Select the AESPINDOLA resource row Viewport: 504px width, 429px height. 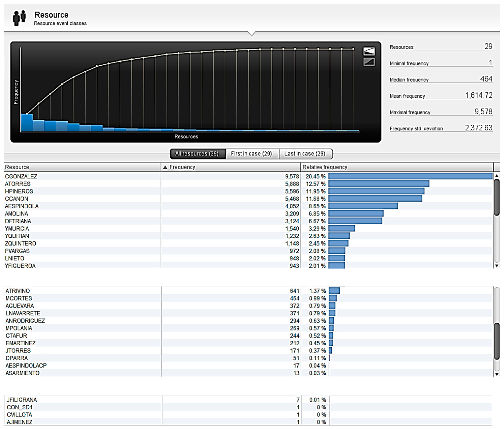point(22,206)
